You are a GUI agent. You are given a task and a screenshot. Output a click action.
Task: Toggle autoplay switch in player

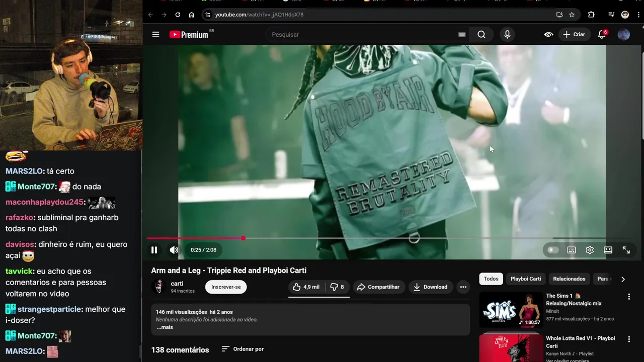(552, 250)
